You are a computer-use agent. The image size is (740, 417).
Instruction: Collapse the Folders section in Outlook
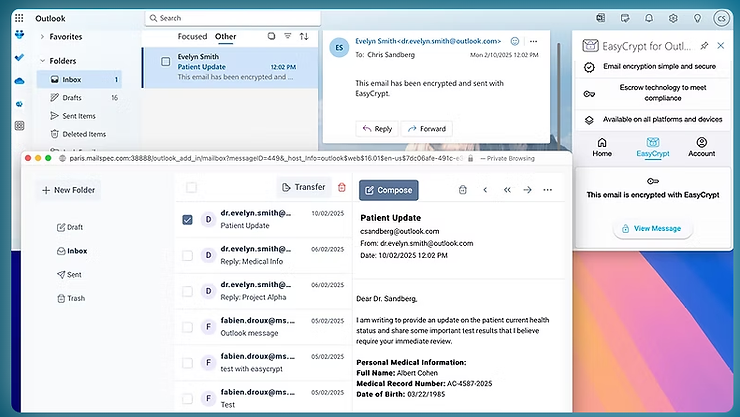coord(42,60)
